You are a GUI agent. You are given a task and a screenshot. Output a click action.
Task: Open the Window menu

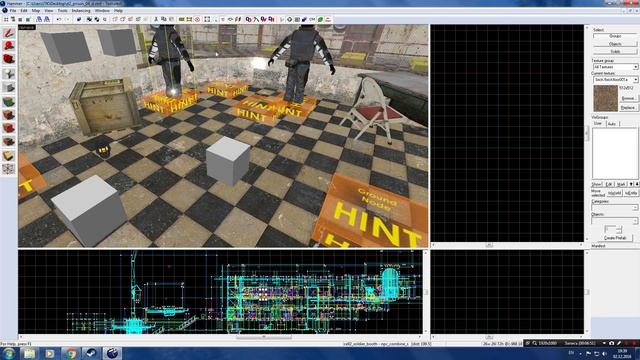point(102,11)
